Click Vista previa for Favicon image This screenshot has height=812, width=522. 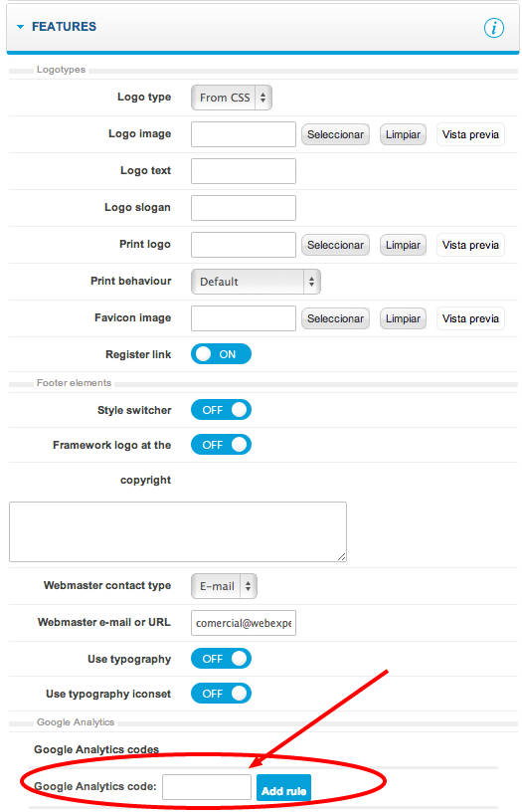(x=470, y=318)
